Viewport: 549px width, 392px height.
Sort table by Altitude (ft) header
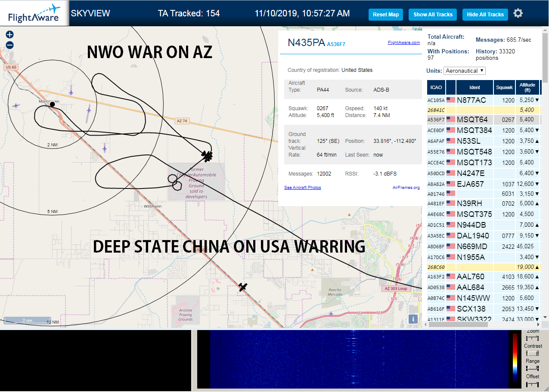[527, 87]
